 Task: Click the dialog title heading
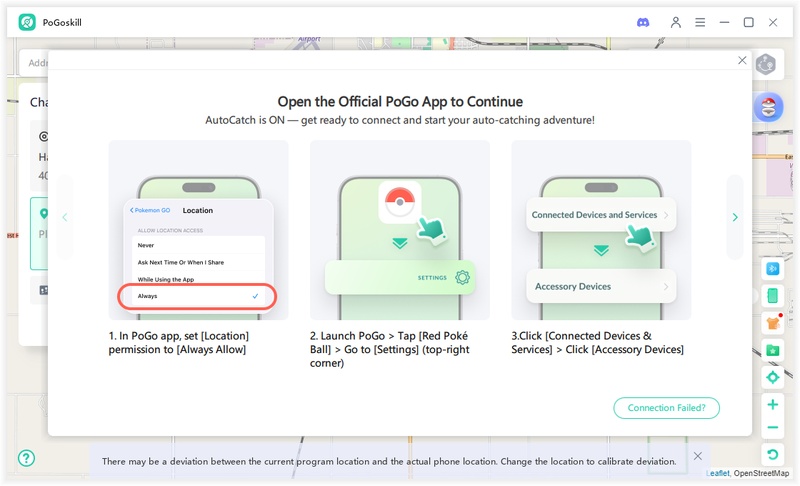coord(400,102)
